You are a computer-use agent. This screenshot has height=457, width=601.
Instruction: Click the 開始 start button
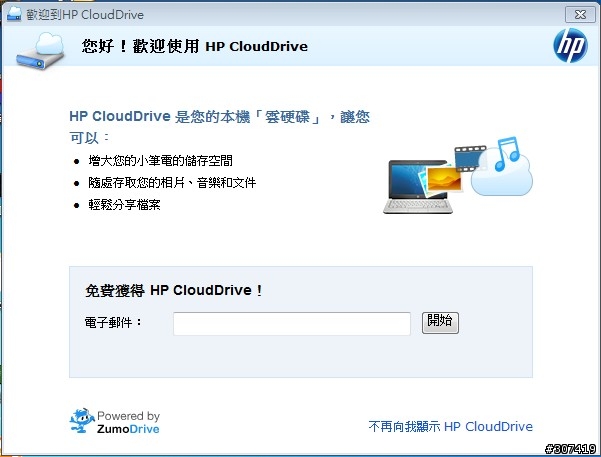pos(440,322)
